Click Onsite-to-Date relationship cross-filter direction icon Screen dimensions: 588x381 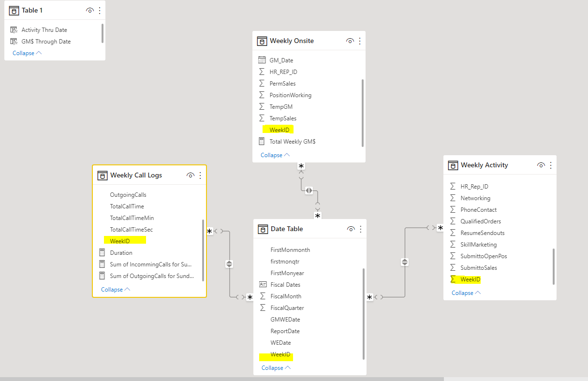(309, 190)
